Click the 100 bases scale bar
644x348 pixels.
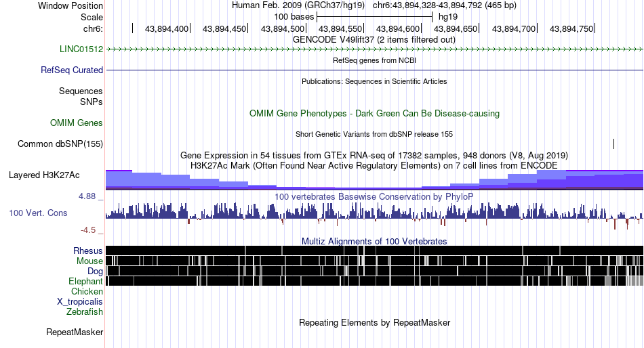pos(375,17)
